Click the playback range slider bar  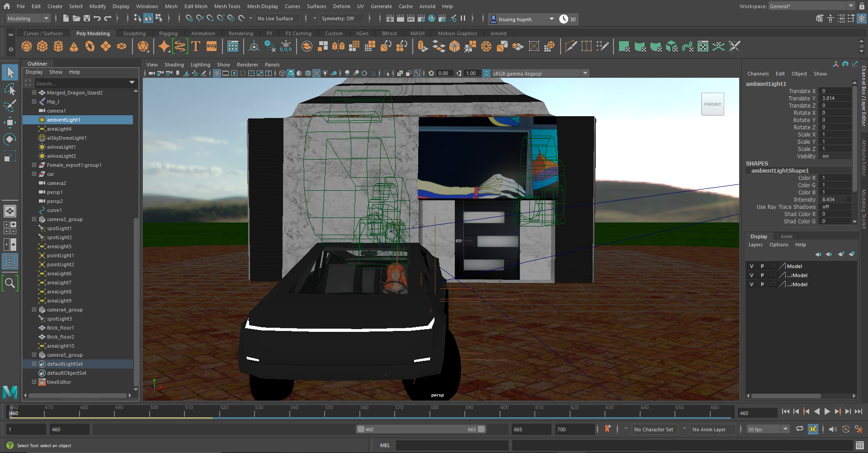420,429
